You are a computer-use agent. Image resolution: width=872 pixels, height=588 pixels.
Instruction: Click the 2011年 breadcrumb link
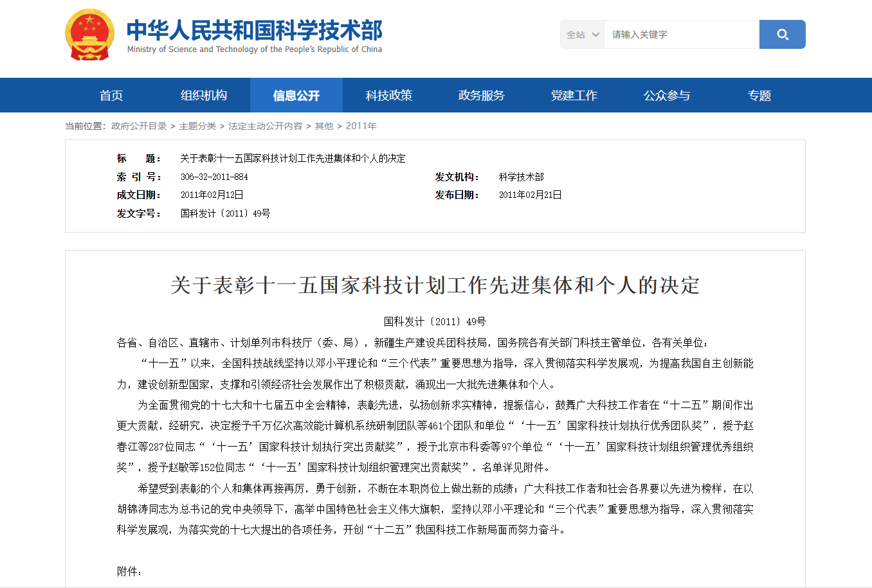click(x=361, y=126)
